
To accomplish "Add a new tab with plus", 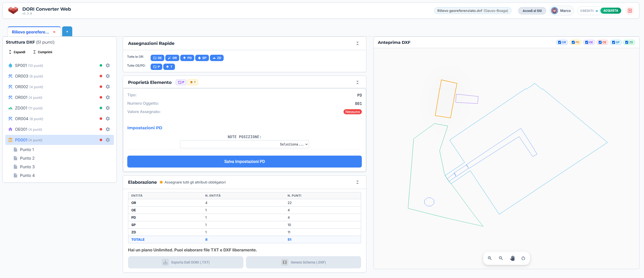I will (67, 32).
